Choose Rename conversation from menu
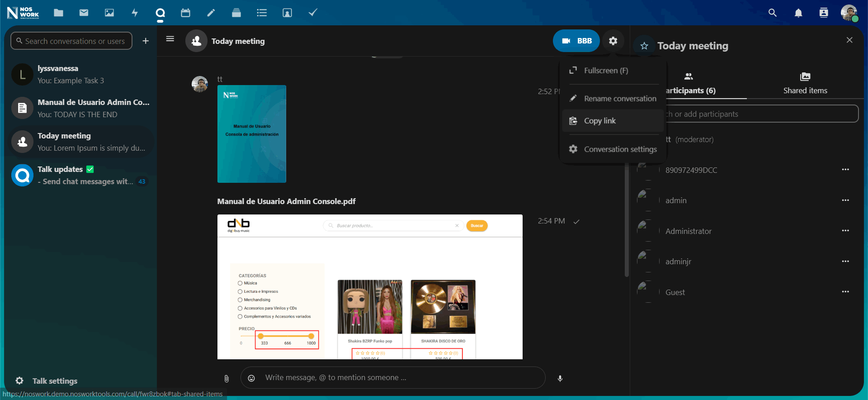Viewport: 868px width, 400px height. point(613,98)
